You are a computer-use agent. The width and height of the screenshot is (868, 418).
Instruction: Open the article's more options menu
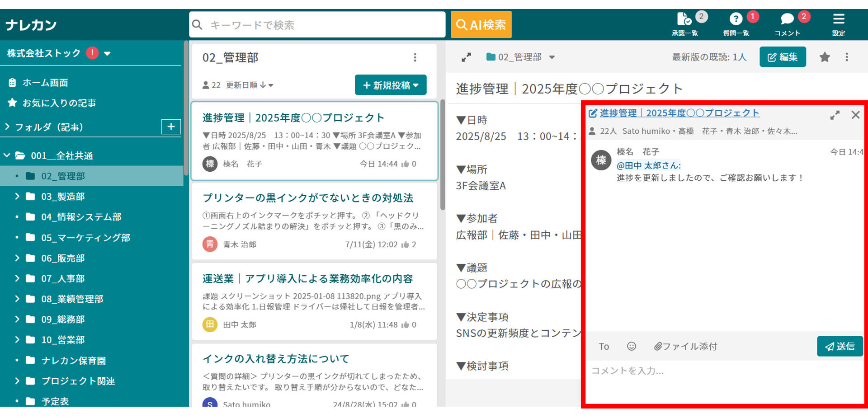(847, 57)
